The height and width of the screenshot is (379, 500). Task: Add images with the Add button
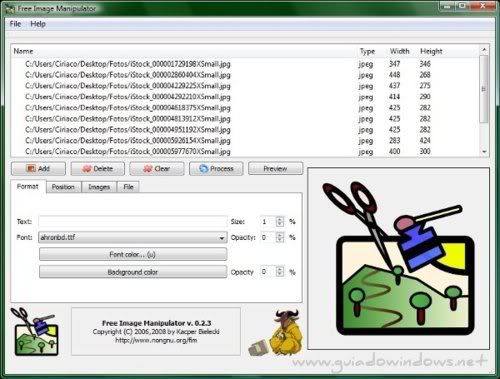click(38, 169)
